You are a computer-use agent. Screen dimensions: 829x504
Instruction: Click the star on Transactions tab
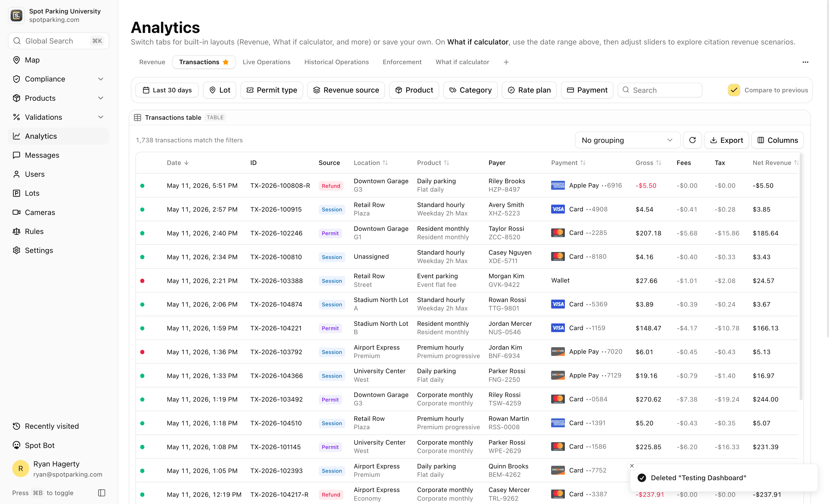[x=226, y=62]
